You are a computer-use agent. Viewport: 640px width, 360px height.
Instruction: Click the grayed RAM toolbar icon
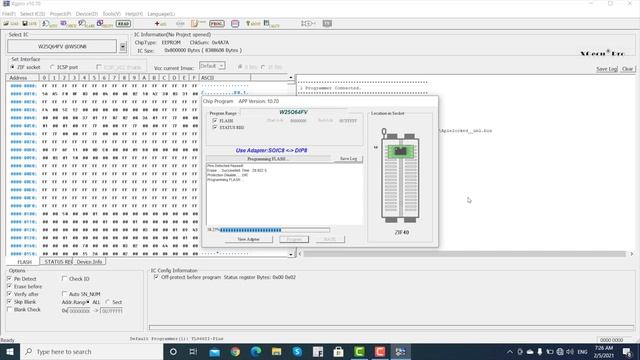[x=180, y=24]
